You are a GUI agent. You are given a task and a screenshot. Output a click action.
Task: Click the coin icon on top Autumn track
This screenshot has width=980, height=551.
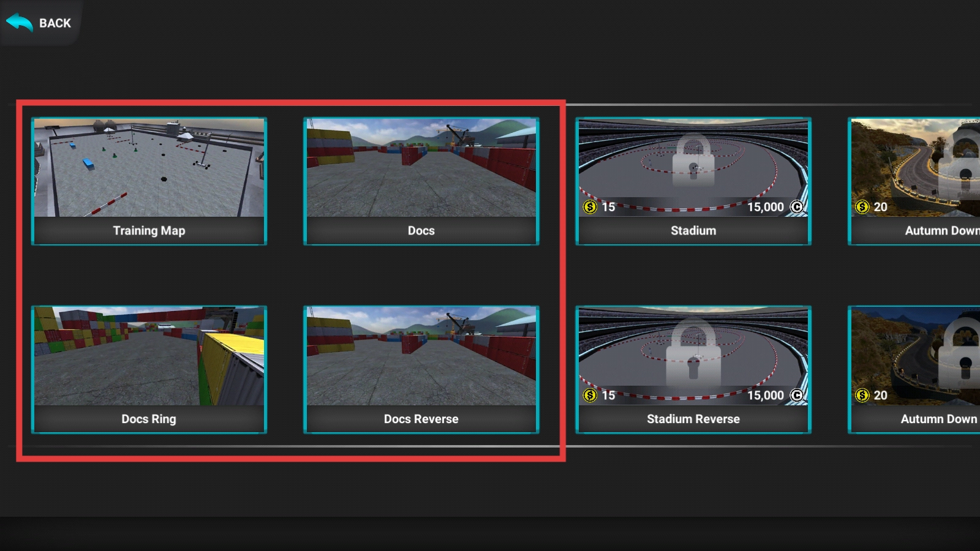pos(862,207)
